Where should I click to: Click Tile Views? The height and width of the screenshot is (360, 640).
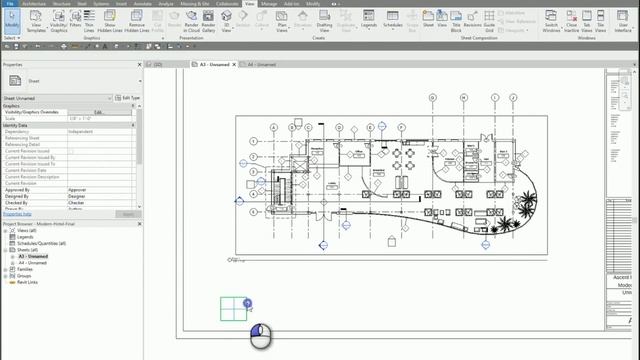[x=600, y=21]
